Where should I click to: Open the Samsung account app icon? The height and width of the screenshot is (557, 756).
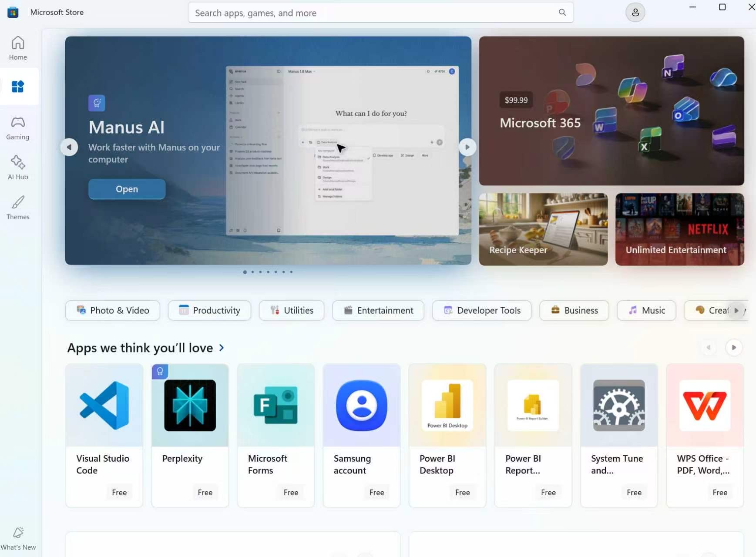(362, 405)
